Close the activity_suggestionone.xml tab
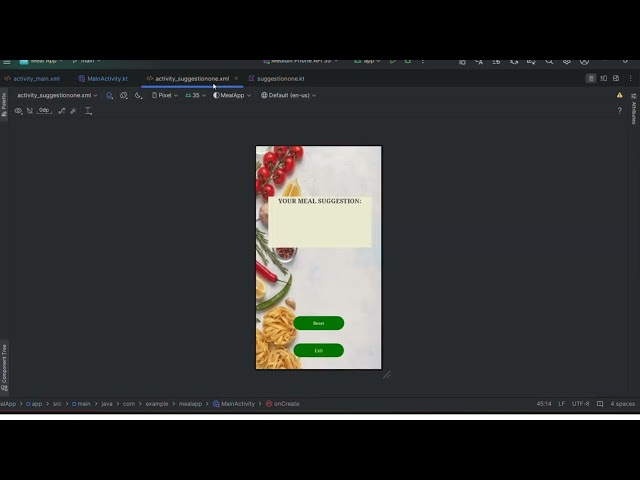This screenshot has height=480, width=640. (236, 78)
